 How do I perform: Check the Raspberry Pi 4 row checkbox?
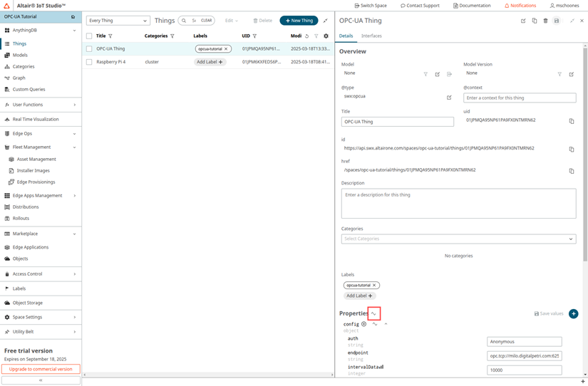(x=89, y=62)
